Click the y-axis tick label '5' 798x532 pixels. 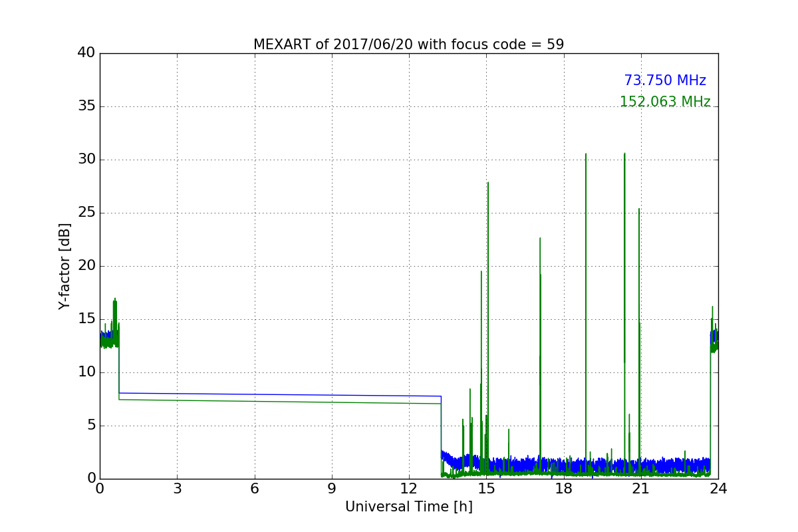tap(91, 426)
